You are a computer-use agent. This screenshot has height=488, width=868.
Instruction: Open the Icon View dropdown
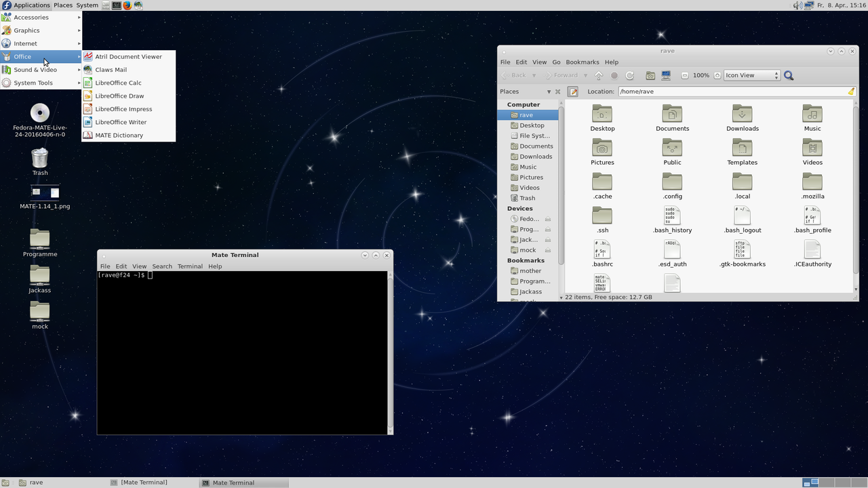(x=751, y=76)
